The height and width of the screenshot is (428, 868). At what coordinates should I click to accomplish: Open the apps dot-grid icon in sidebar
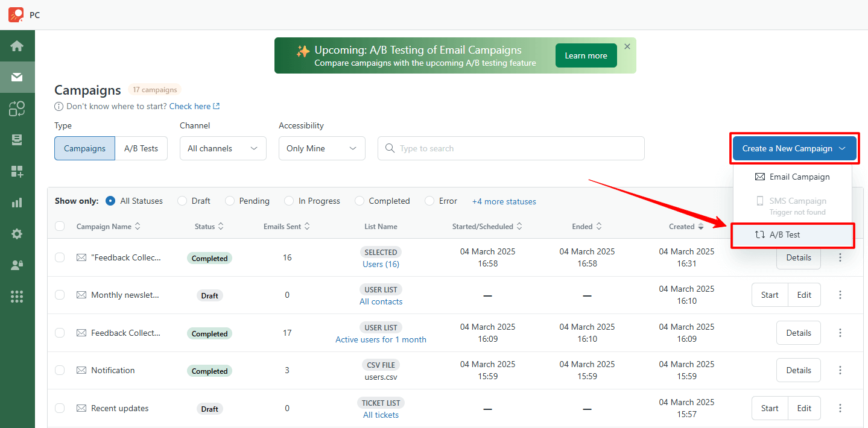(17, 297)
